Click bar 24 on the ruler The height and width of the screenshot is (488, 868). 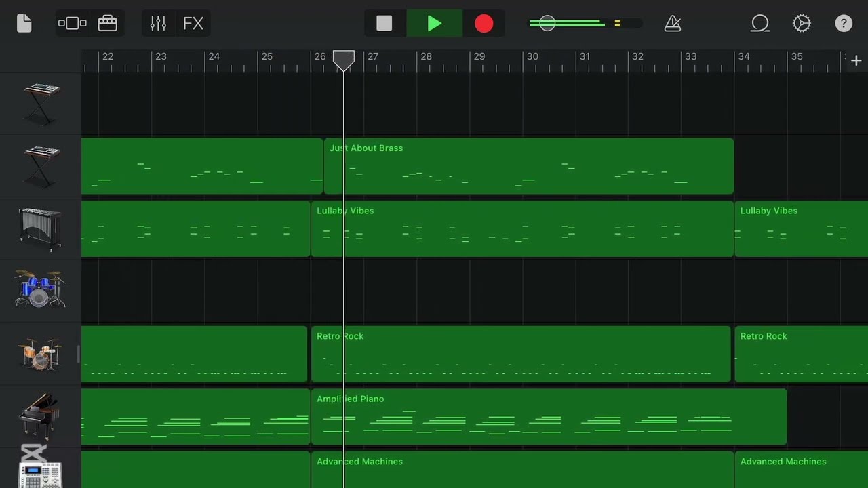(x=214, y=57)
